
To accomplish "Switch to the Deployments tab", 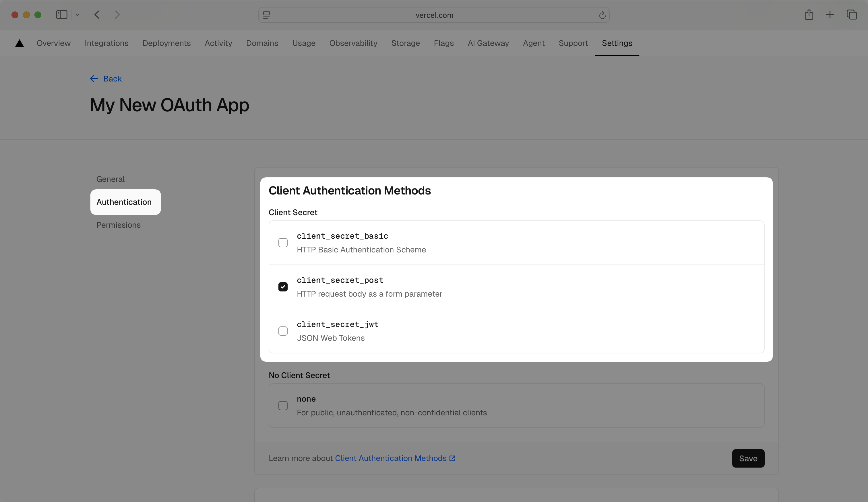I will (166, 43).
